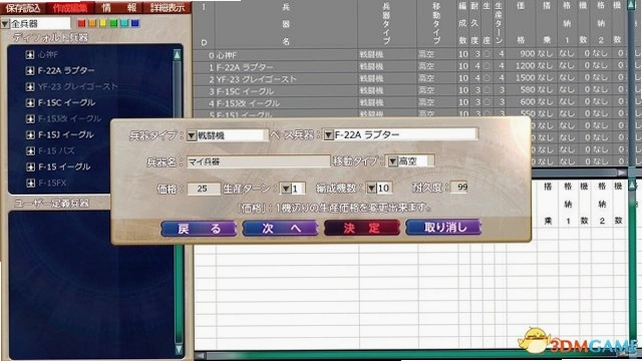Click the 価格 field showing 25
This screenshot has height=361, width=642.
click(203, 189)
